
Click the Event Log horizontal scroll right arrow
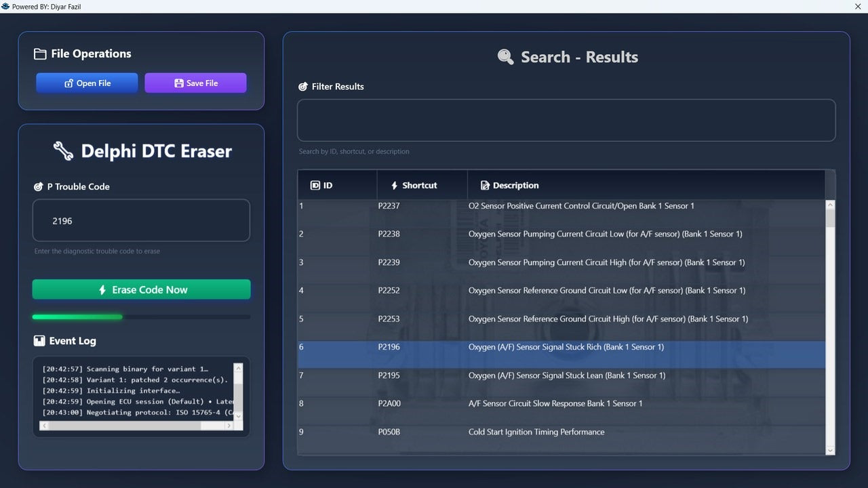229,426
